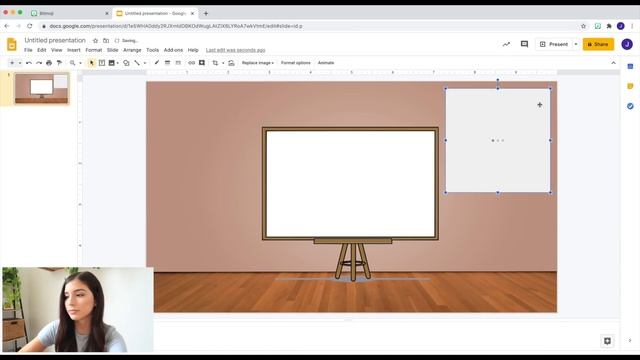Click the Print icon
640x360 pixels.
point(49,63)
